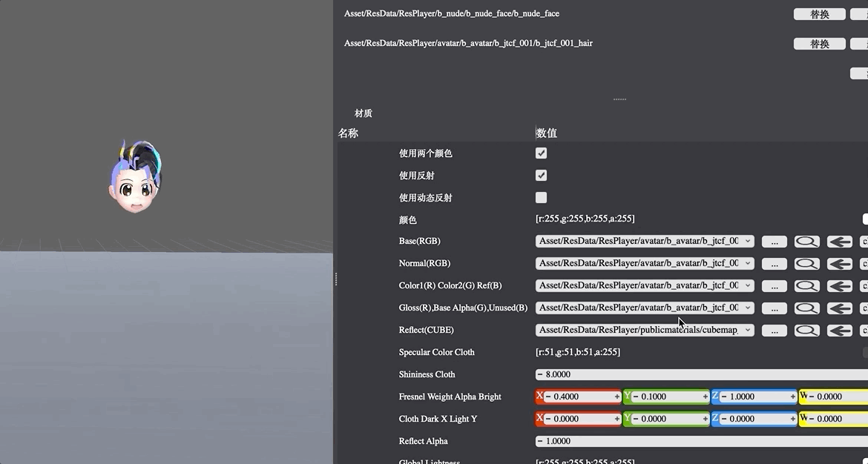Uncheck the 使用两个颜色 checkbox
The height and width of the screenshot is (464, 868).
pyautogui.click(x=541, y=153)
